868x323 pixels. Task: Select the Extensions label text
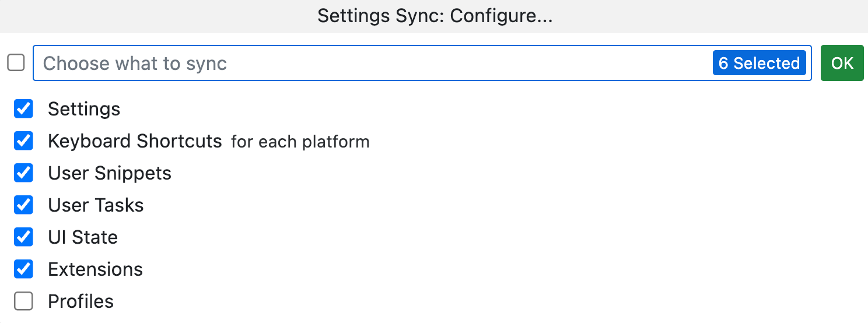point(95,269)
